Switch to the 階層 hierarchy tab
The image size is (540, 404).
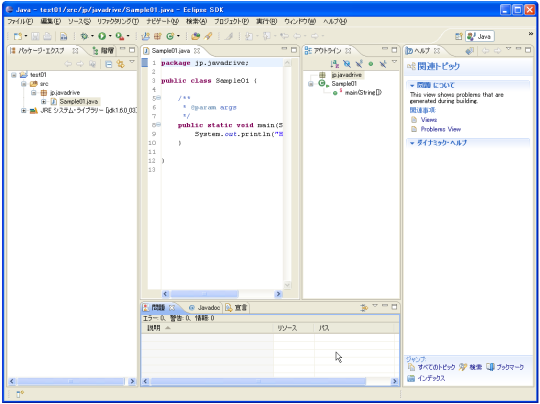click(104, 51)
